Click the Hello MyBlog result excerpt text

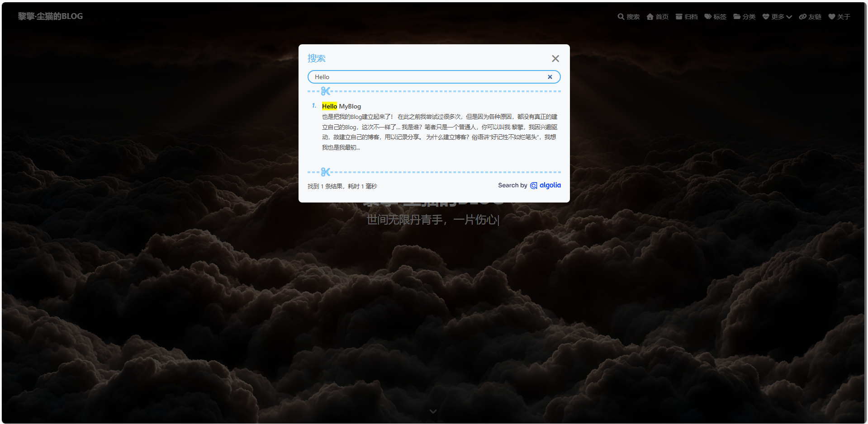(x=439, y=132)
